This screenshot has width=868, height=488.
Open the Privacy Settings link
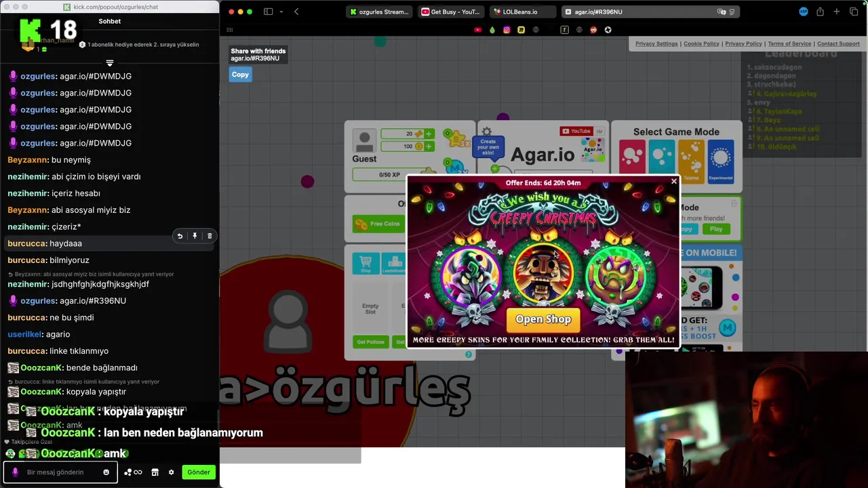click(x=656, y=43)
